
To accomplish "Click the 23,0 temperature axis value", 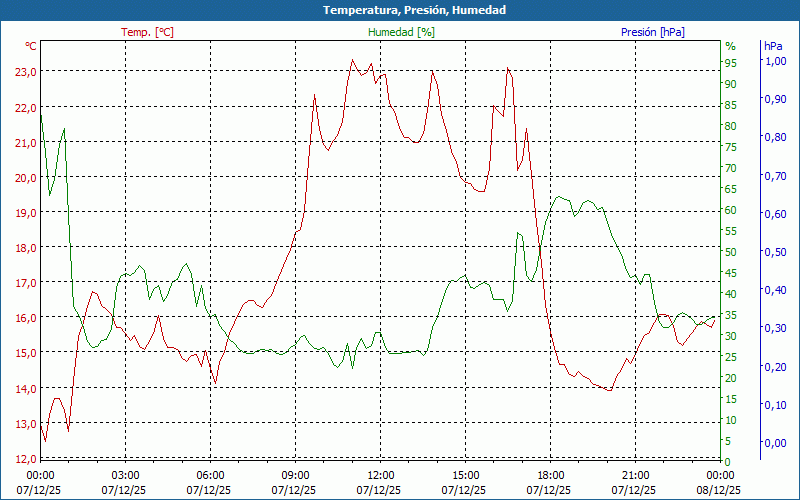I will coord(26,72).
